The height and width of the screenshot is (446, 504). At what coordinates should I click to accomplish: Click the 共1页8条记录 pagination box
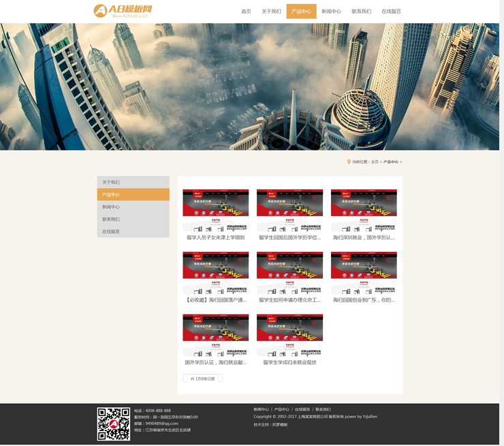202,379
